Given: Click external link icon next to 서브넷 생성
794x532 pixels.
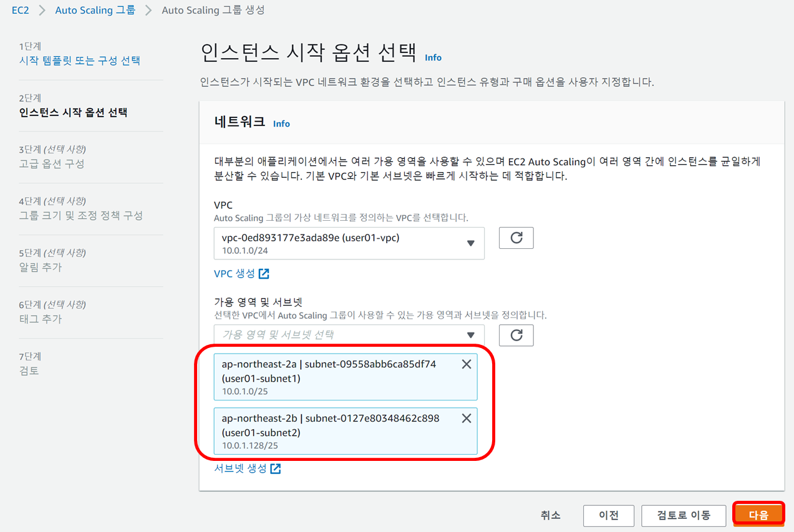Looking at the screenshot, I should pyautogui.click(x=275, y=468).
